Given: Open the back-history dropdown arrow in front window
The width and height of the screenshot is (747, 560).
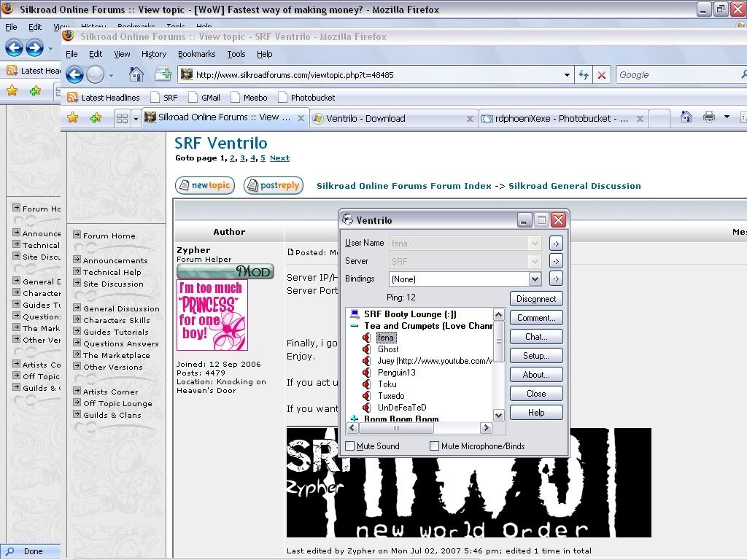Looking at the screenshot, I should (111, 75).
